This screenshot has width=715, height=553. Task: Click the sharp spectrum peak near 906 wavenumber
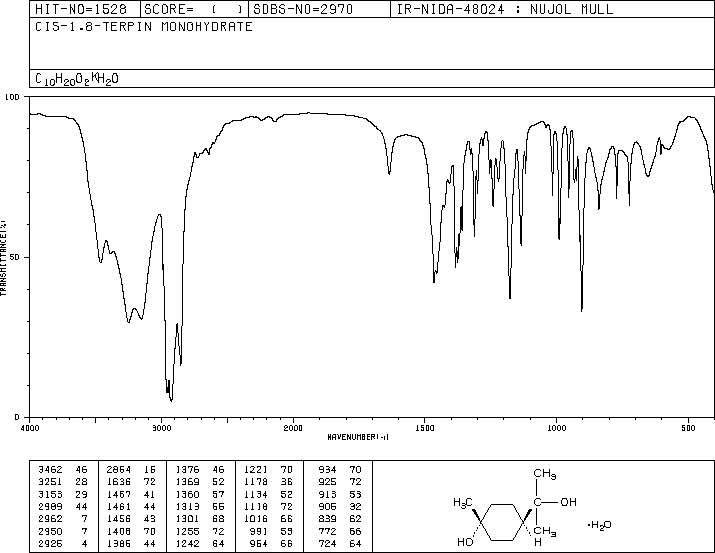tap(581, 309)
